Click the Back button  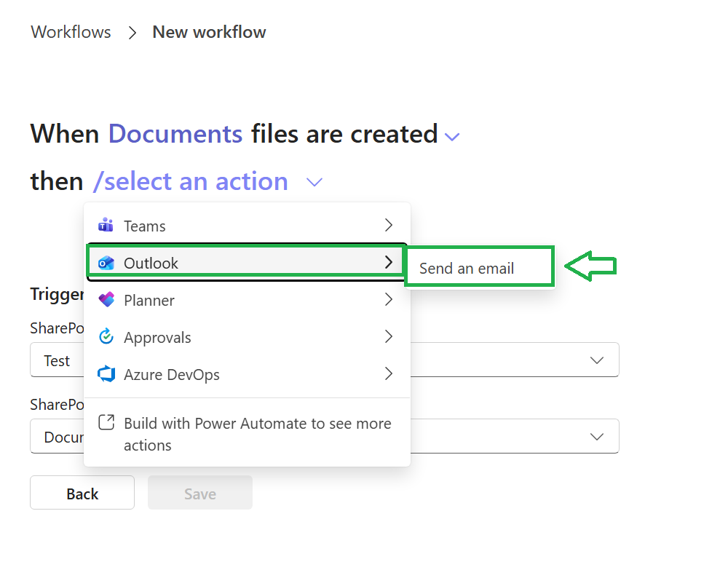click(82, 493)
